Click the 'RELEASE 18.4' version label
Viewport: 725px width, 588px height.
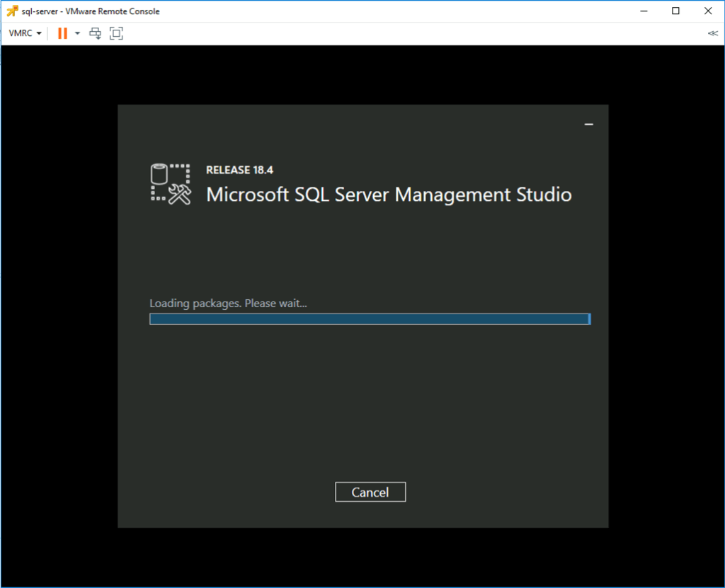pos(239,170)
